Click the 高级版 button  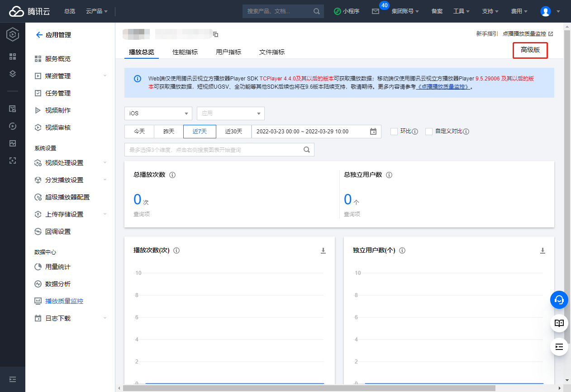(x=530, y=50)
